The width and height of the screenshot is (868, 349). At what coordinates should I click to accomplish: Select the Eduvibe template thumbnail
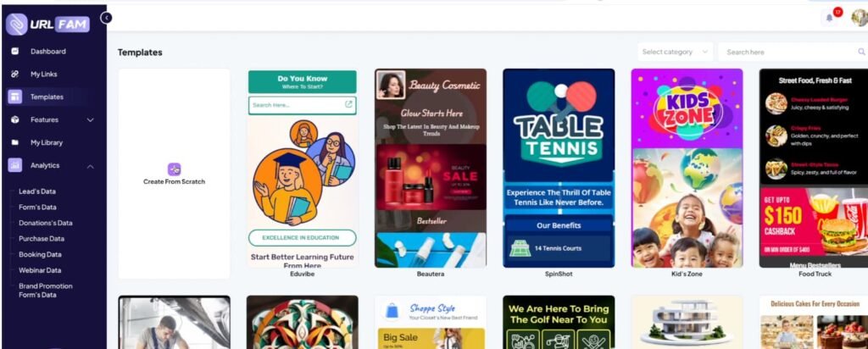(x=303, y=168)
